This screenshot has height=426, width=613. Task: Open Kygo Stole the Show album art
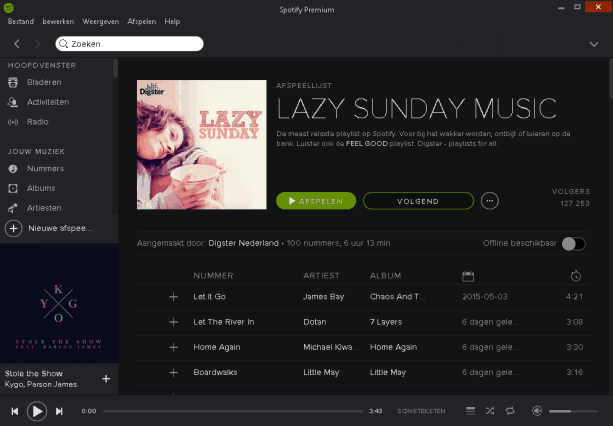click(x=59, y=304)
